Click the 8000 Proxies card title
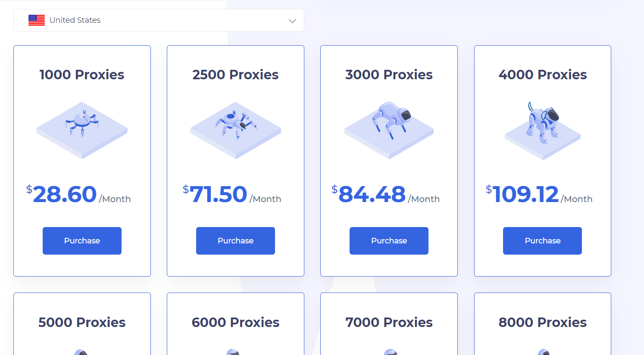Screen dimensions: 644x355 pyautogui.click(x=543, y=322)
